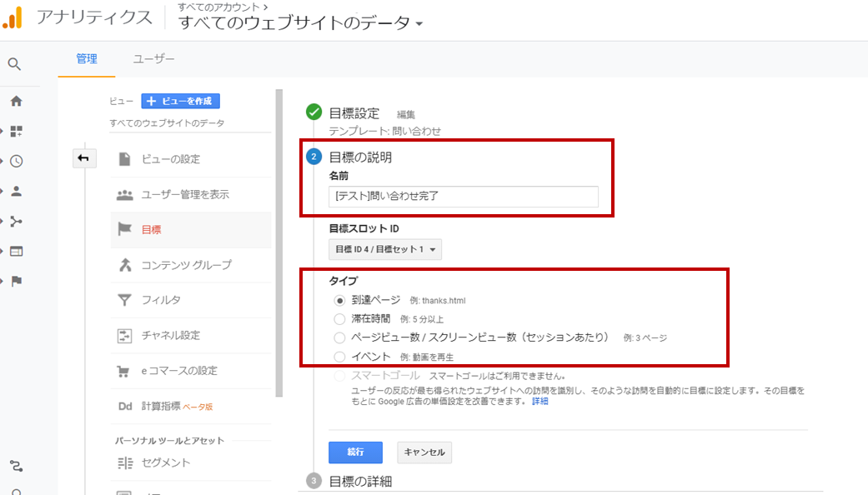
Task: Click the goal 名前 text field
Action: (464, 197)
